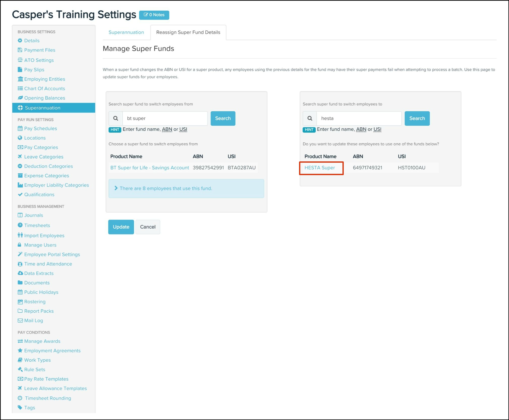The image size is (509, 420).
Task: Click the 'bt super' search input field
Action: (165, 118)
